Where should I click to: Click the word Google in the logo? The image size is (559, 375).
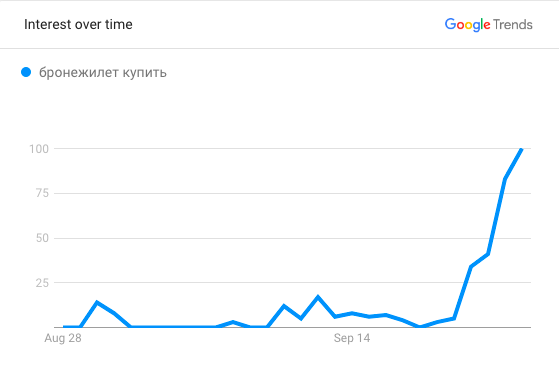point(467,25)
